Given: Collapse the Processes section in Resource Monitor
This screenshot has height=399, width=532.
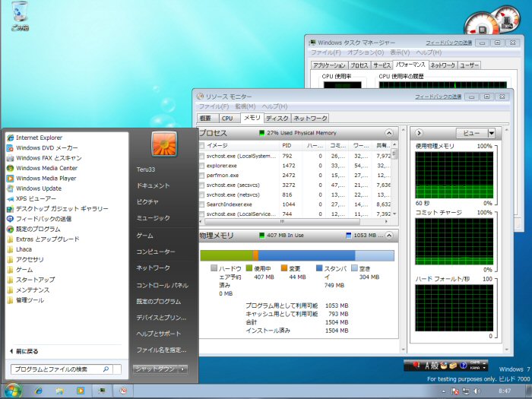Looking at the screenshot, I should pyautogui.click(x=389, y=133).
